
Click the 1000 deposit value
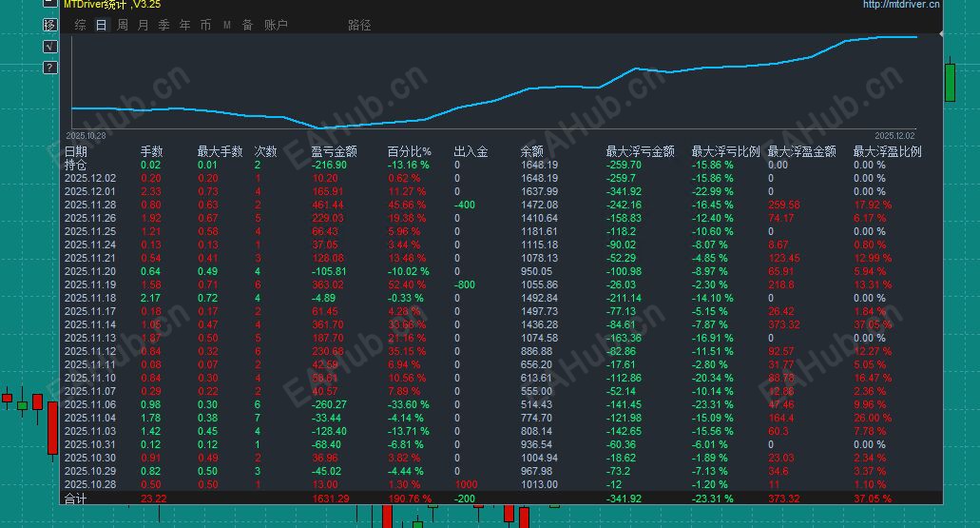click(466, 485)
